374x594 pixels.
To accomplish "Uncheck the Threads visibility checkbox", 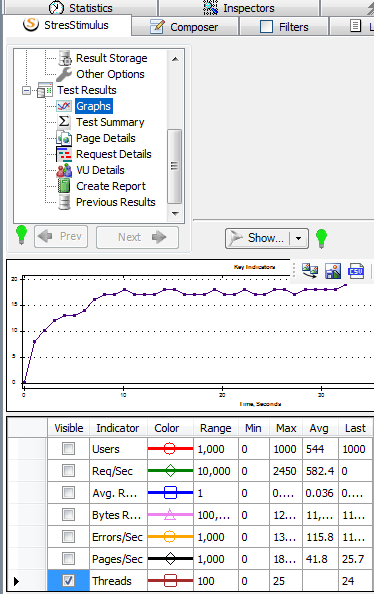I will 69,580.
